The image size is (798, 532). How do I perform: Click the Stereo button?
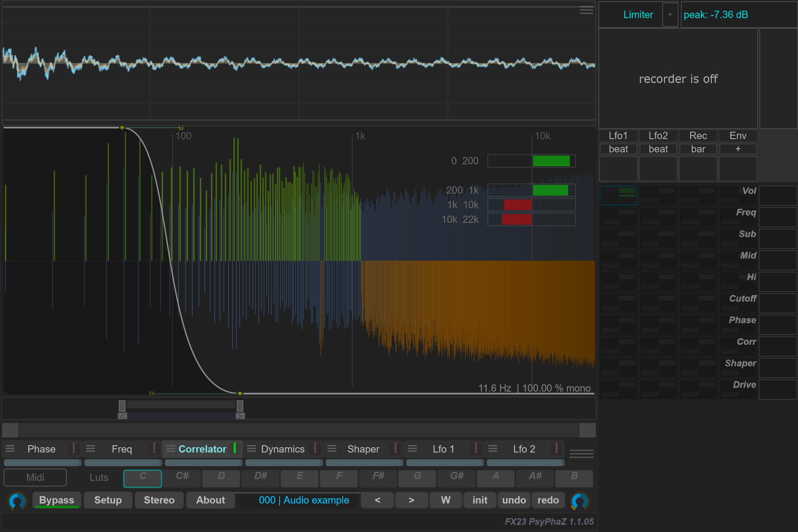159,500
